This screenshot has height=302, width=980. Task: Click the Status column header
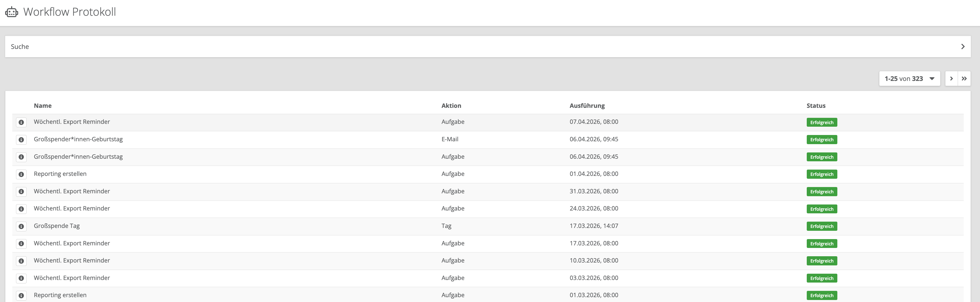click(816, 106)
